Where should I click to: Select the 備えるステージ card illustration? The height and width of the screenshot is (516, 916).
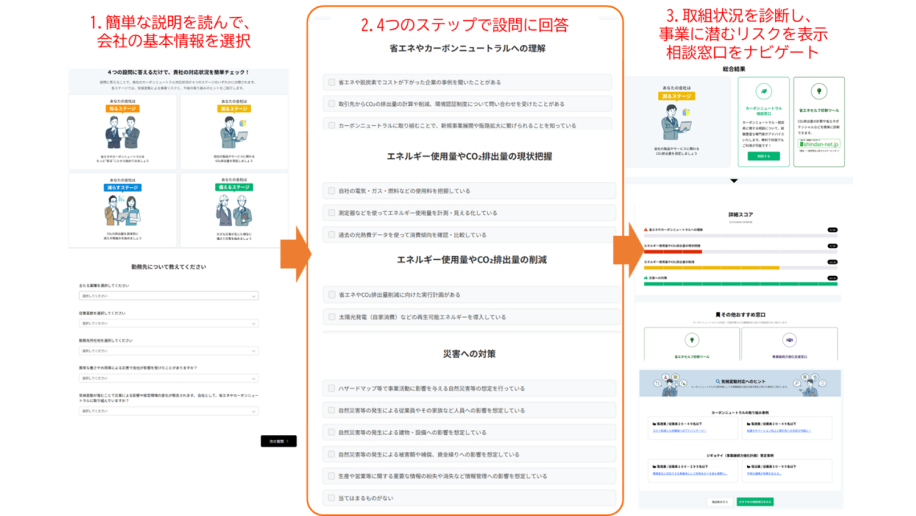[234, 210]
